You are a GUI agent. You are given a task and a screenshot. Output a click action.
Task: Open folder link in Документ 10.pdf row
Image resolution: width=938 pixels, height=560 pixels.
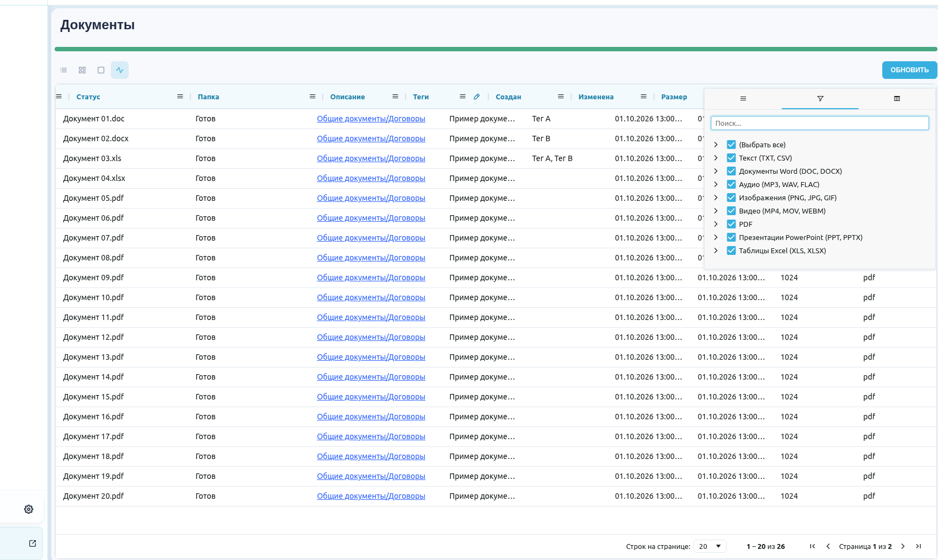[x=371, y=297]
